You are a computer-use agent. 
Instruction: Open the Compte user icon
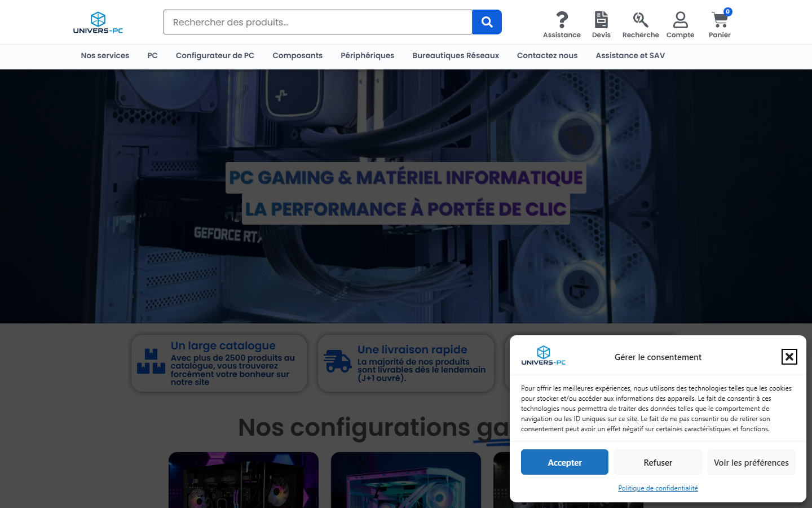point(681,20)
